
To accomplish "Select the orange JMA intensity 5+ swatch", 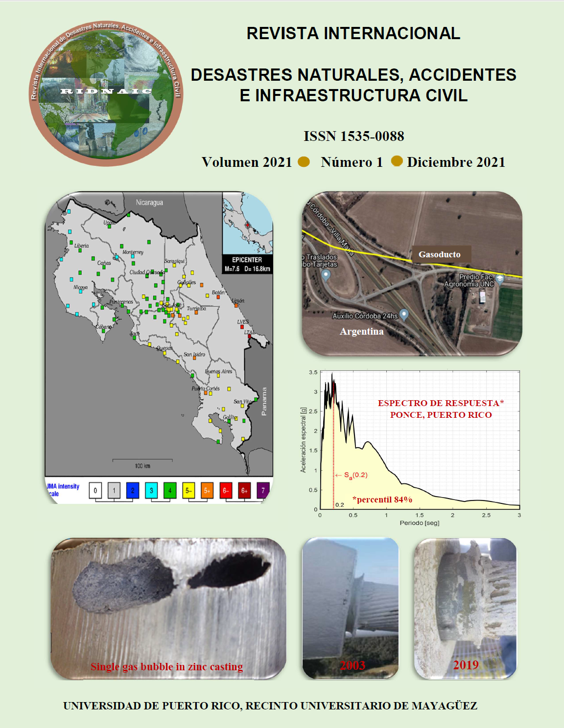I will [x=207, y=490].
